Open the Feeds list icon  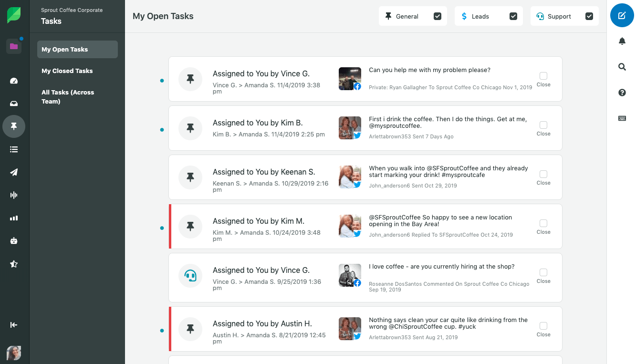(x=14, y=149)
